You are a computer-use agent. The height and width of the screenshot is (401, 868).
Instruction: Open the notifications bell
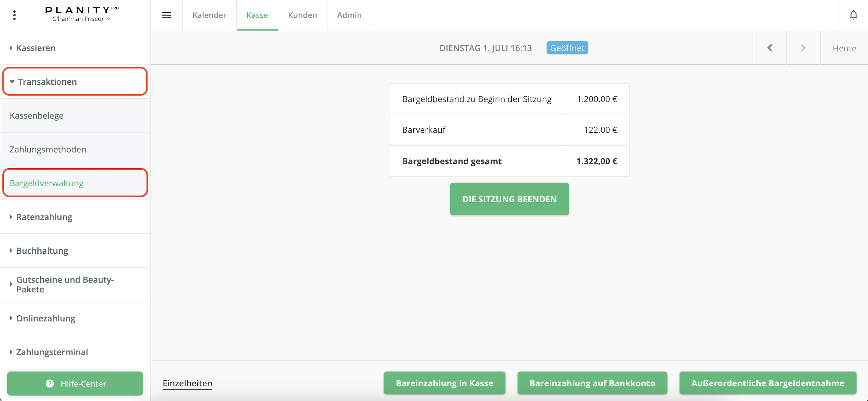tap(853, 15)
